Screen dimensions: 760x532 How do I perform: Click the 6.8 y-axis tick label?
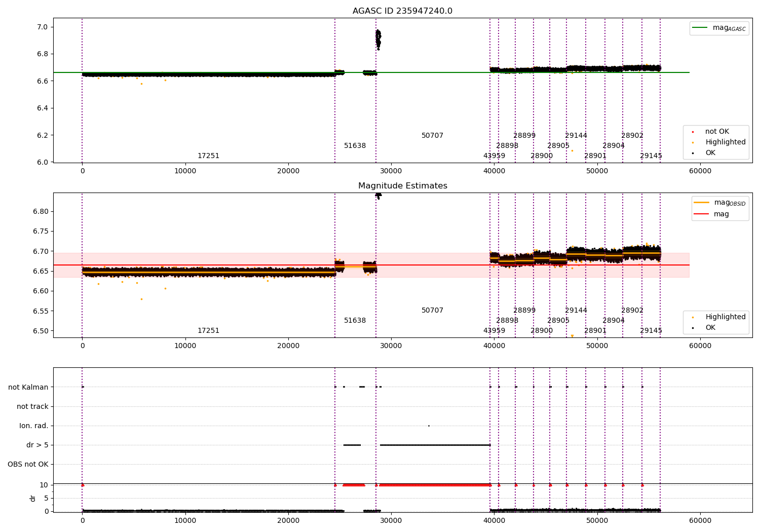click(43, 54)
